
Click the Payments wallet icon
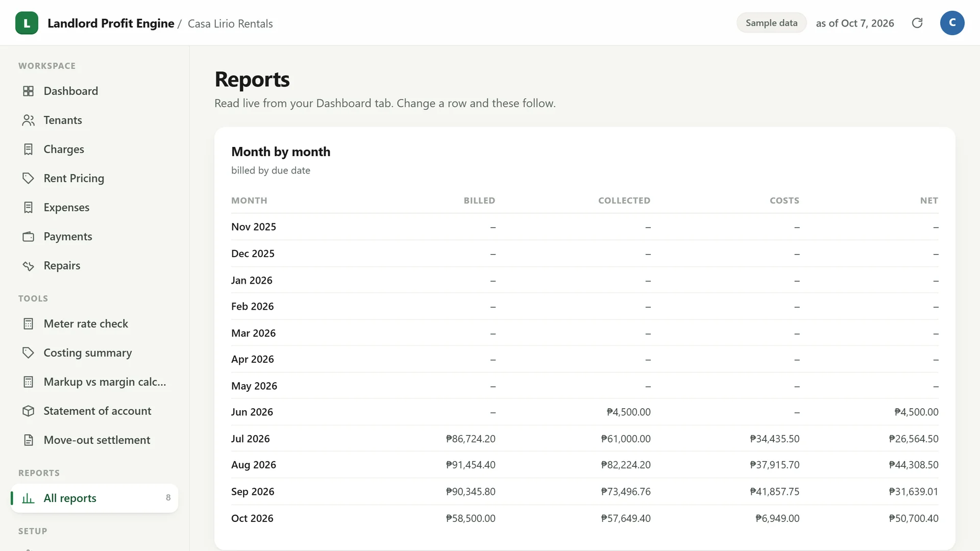click(29, 236)
